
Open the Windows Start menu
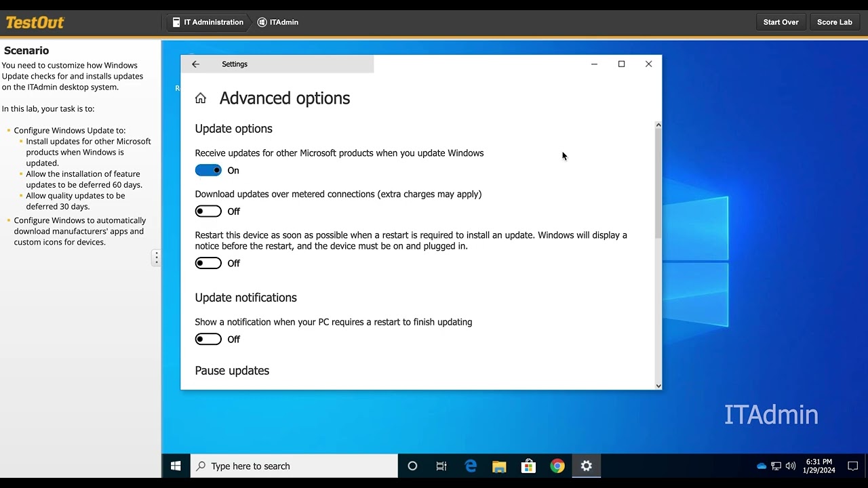176,466
